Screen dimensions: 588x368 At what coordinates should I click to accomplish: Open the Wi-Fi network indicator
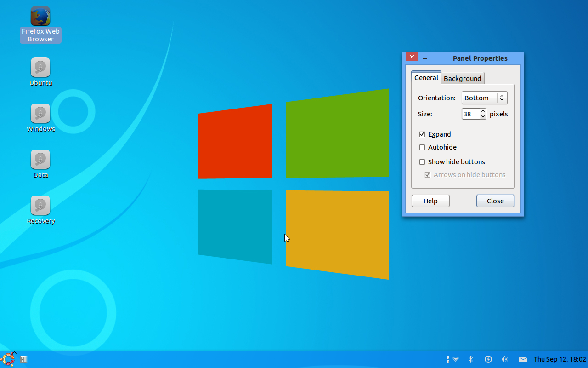(456, 359)
